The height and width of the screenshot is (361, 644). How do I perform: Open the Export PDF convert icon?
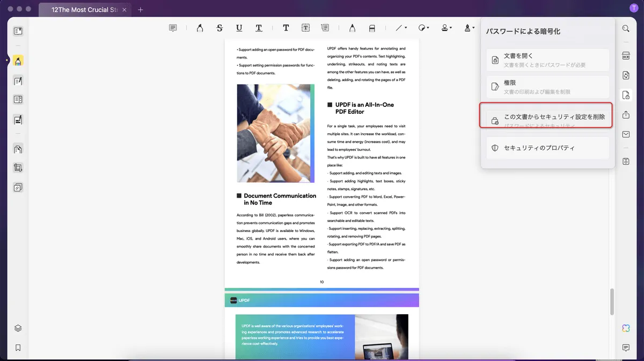[x=626, y=75]
